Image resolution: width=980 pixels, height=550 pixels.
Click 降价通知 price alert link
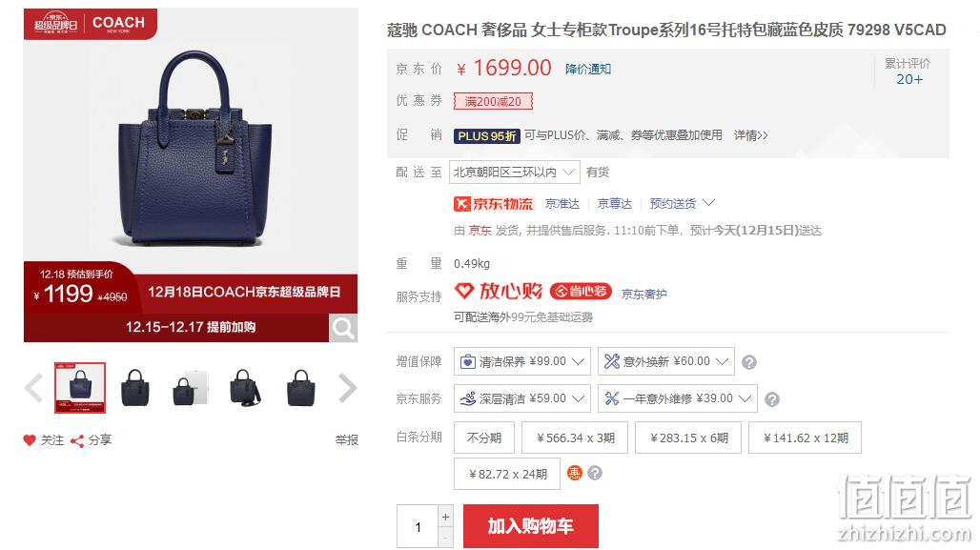click(x=587, y=69)
